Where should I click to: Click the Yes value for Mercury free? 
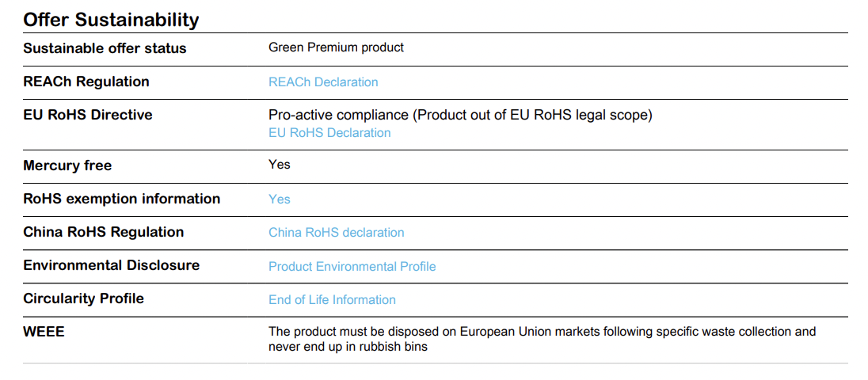click(280, 165)
